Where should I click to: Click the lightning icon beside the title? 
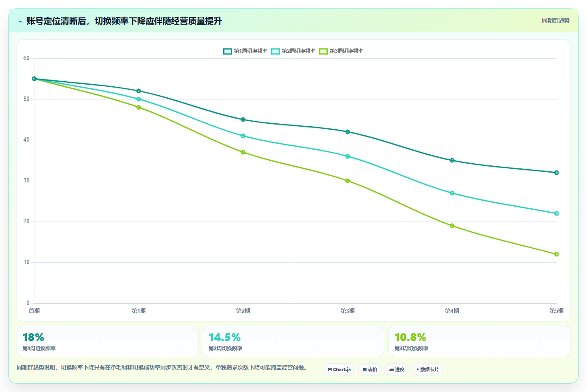click(20, 21)
